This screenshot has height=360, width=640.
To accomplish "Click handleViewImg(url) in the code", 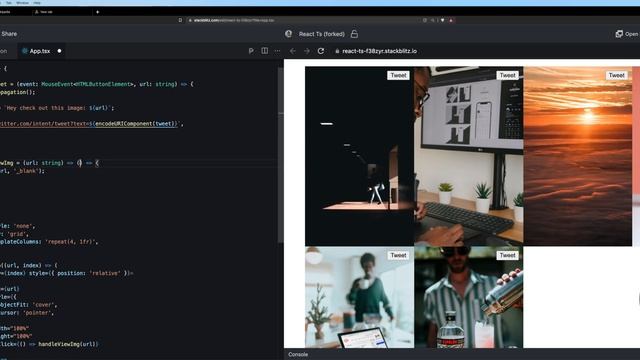I will point(68,344).
